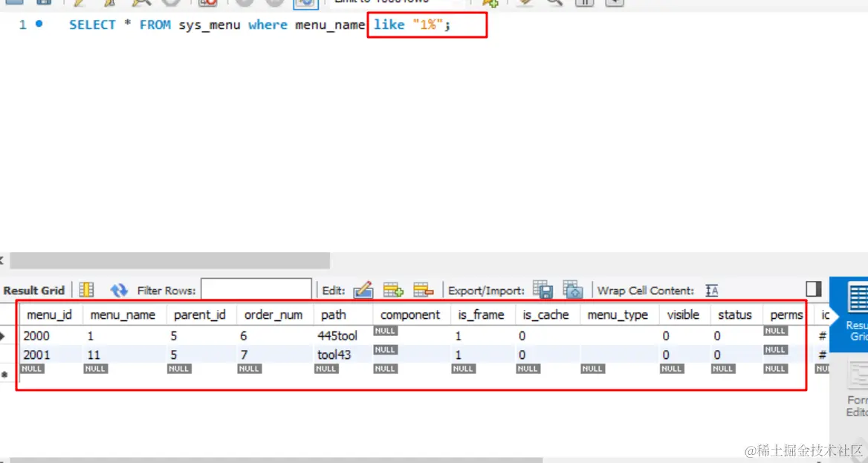Select menu_id cell 2000
868x463 pixels.
point(50,336)
